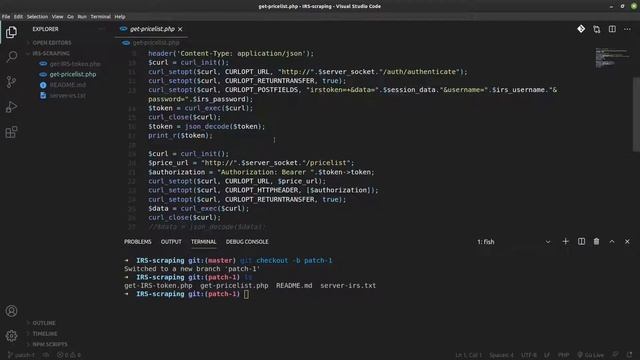Screen dimensions: 640x360
Task: Kill the terminal with trash icon
Action: (596, 242)
